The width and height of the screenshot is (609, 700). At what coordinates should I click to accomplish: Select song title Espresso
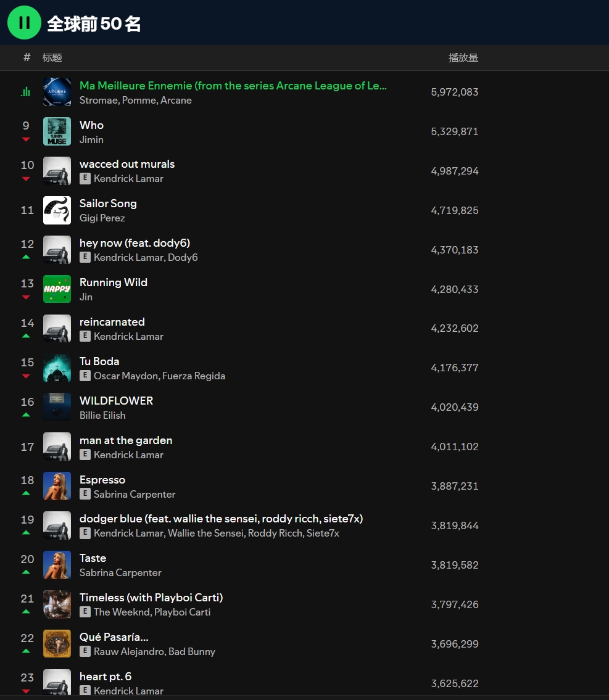102,480
